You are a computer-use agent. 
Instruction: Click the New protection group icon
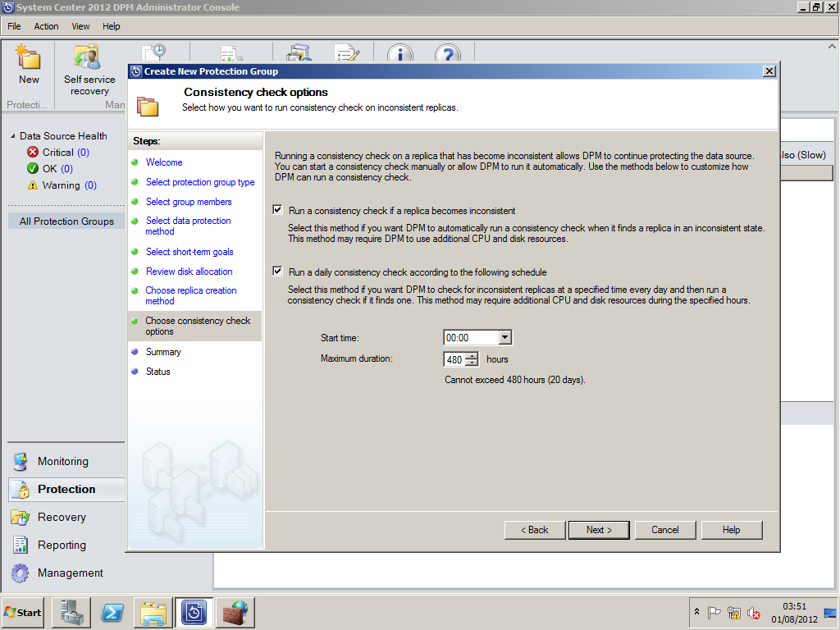29,58
